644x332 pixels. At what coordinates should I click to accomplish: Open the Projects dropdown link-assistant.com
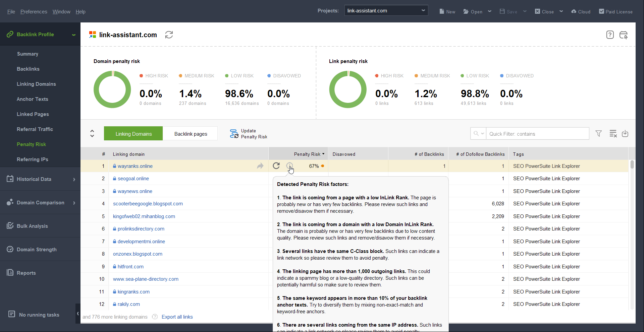pyautogui.click(x=386, y=11)
